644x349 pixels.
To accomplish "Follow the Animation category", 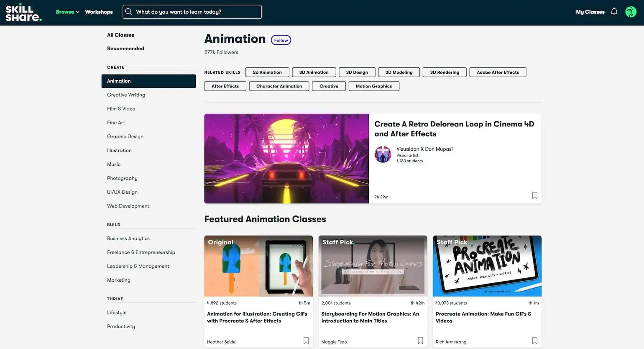I will click(x=281, y=40).
